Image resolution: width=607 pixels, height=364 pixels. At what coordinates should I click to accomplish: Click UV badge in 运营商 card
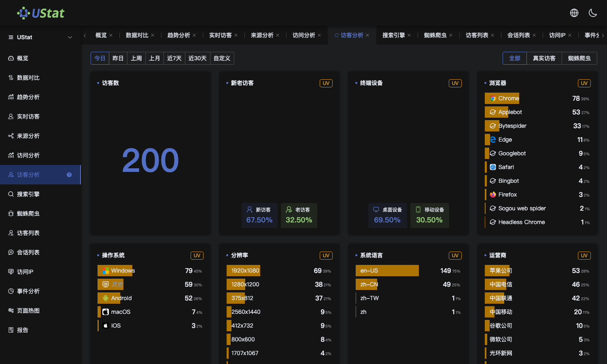point(584,256)
